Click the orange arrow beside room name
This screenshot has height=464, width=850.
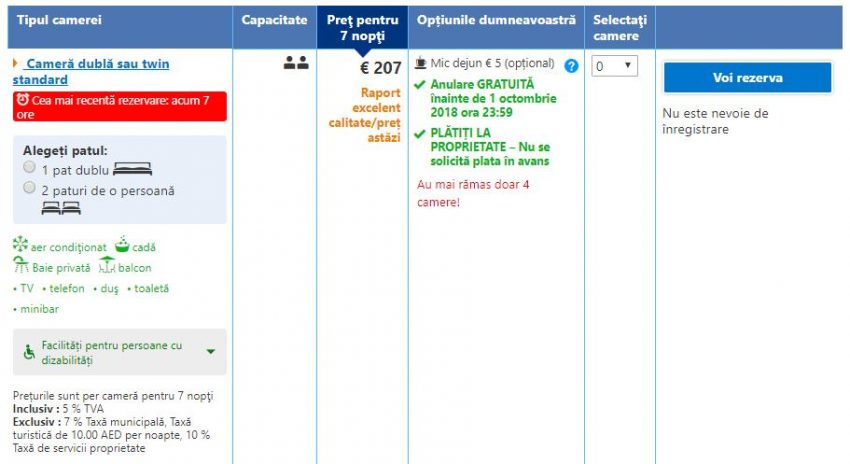pyautogui.click(x=16, y=64)
